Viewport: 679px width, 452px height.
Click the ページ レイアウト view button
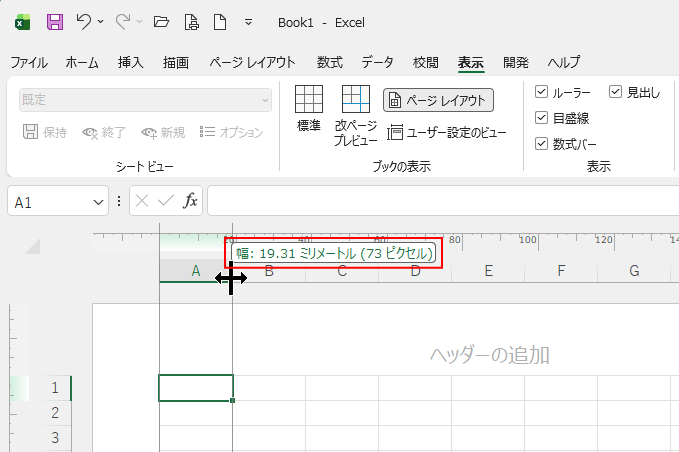coord(438,100)
